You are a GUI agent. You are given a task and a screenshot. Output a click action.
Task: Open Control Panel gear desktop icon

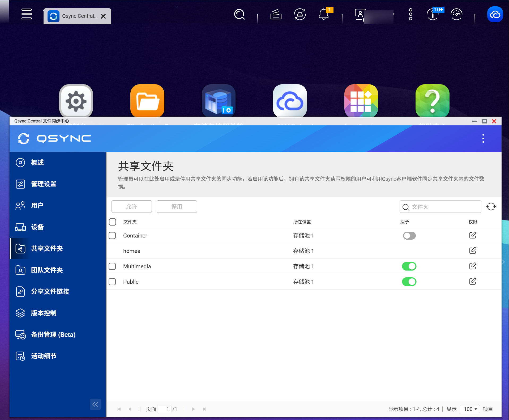[76, 101]
